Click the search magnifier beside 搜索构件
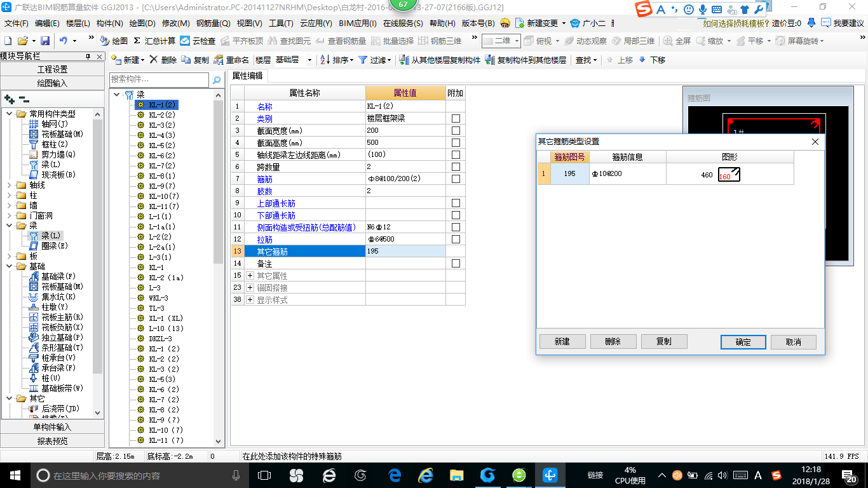Screen dimensions: 868x488 (x=217, y=80)
